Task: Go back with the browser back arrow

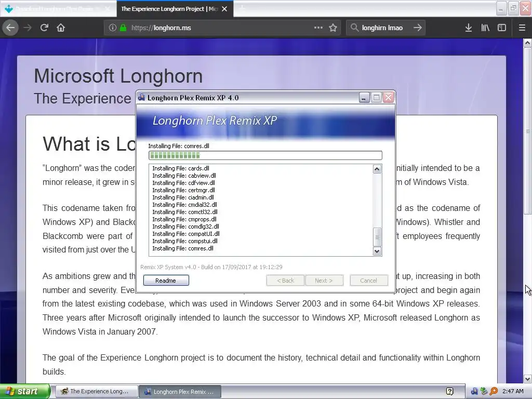Action: click(10, 28)
